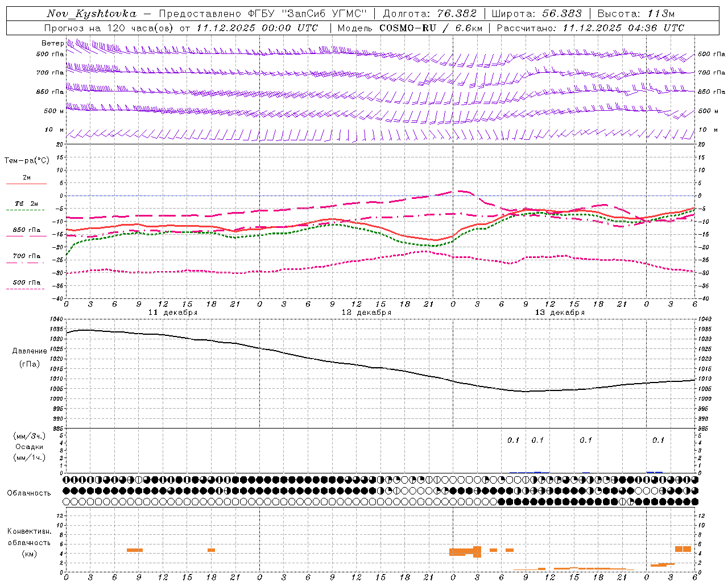The width and height of the screenshot is (728, 582).
Task: Select the '(гПа)' unit label under Давление
Action: click(x=30, y=364)
